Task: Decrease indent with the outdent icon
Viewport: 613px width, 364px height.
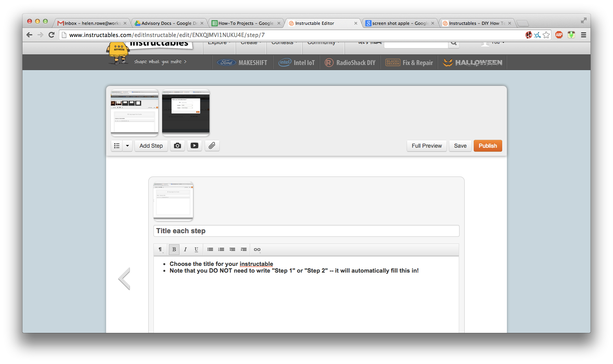Action: tap(232, 249)
